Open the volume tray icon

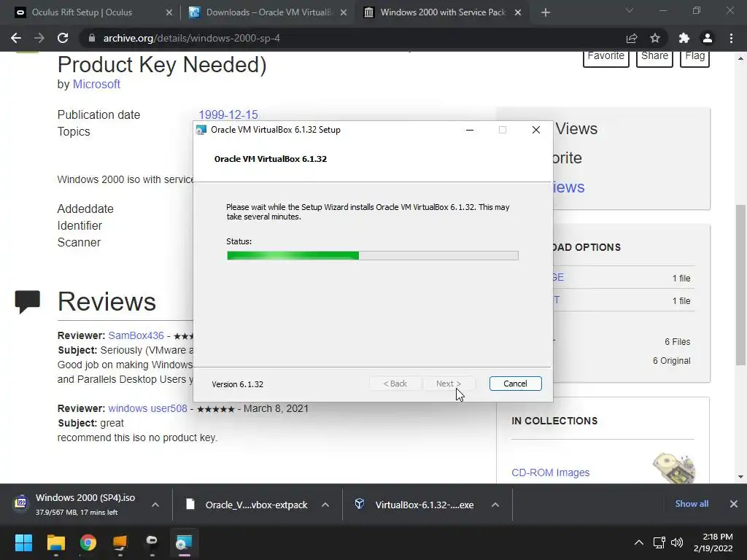(x=677, y=542)
